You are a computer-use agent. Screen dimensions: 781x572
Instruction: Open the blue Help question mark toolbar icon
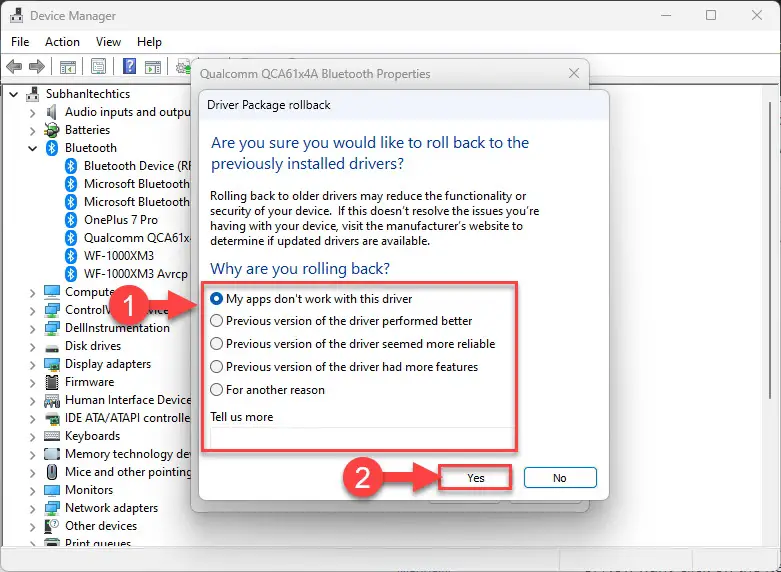tap(130, 66)
